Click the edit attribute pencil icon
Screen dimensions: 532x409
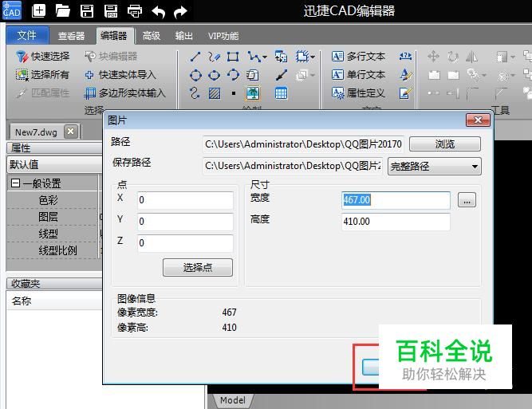405,93
